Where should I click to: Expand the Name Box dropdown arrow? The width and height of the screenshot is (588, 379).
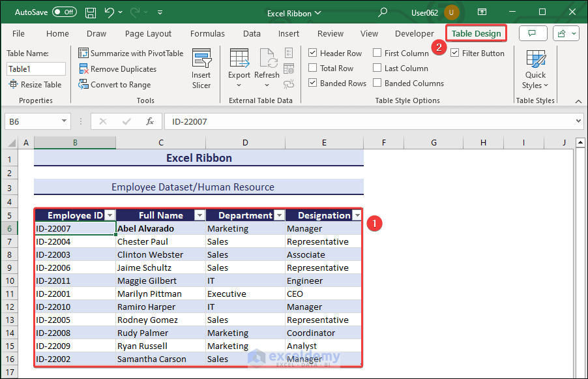click(x=65, y=121)
